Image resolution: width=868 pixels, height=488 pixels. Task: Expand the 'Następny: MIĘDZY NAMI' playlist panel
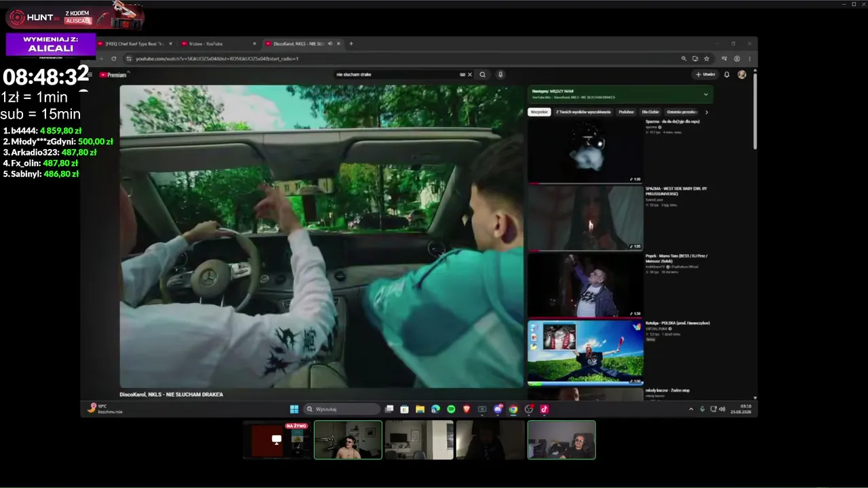[x=706, y=94]
